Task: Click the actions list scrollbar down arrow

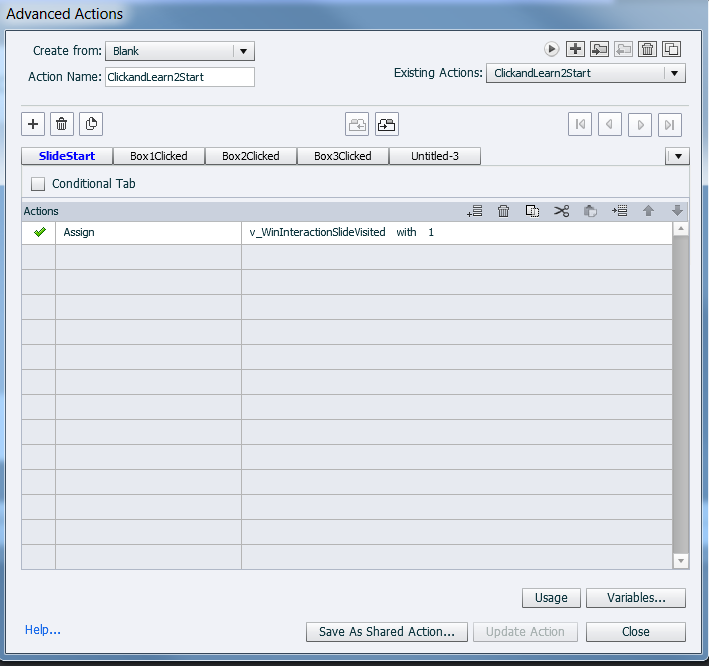Action: point(681,561)
